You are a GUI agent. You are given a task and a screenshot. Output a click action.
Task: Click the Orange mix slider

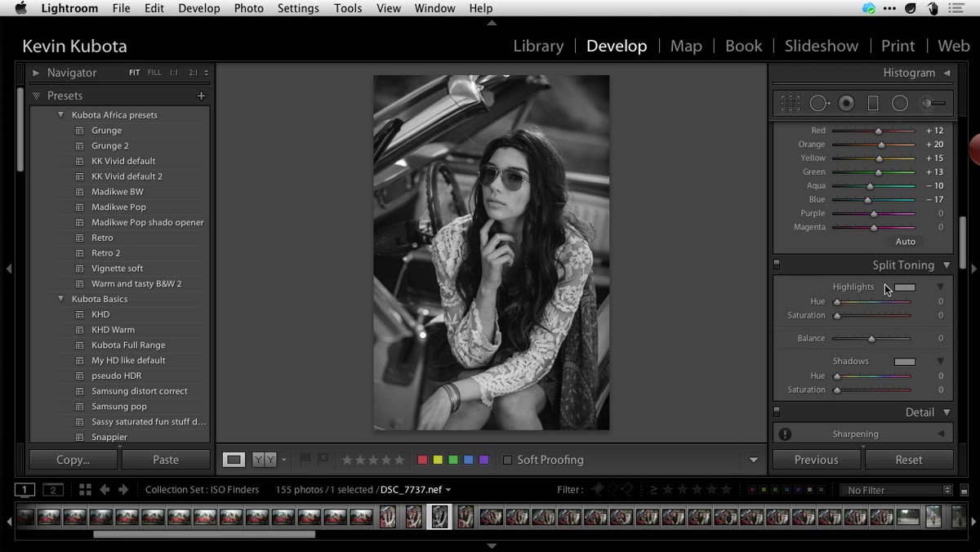873,145
